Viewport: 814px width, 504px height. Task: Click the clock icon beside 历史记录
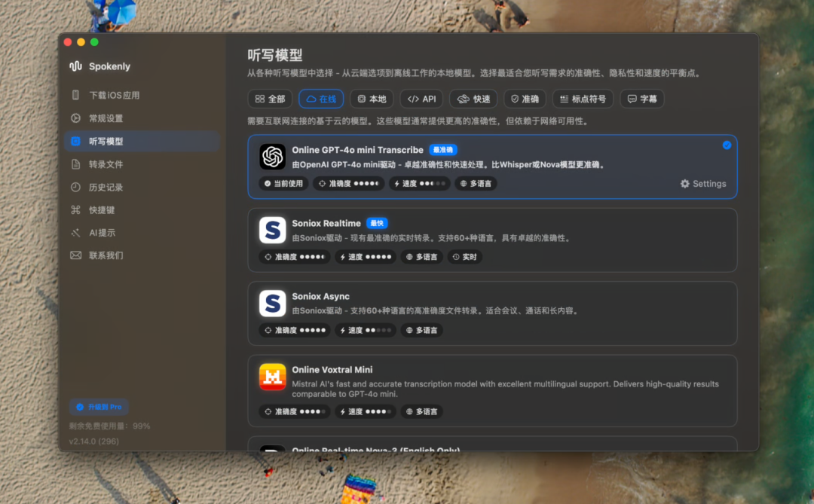coord(76,187)
